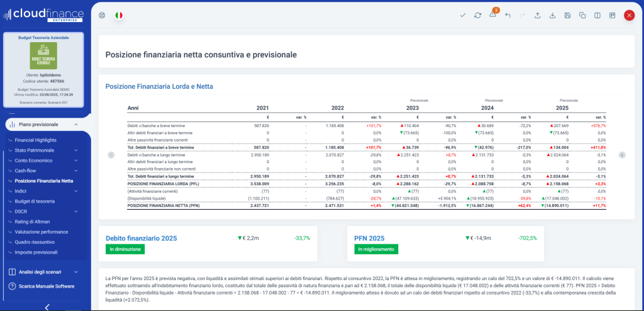Screen dimensions: 644x311
Task: Click the value 1.185.408 in first row
Action: point(335,125)
